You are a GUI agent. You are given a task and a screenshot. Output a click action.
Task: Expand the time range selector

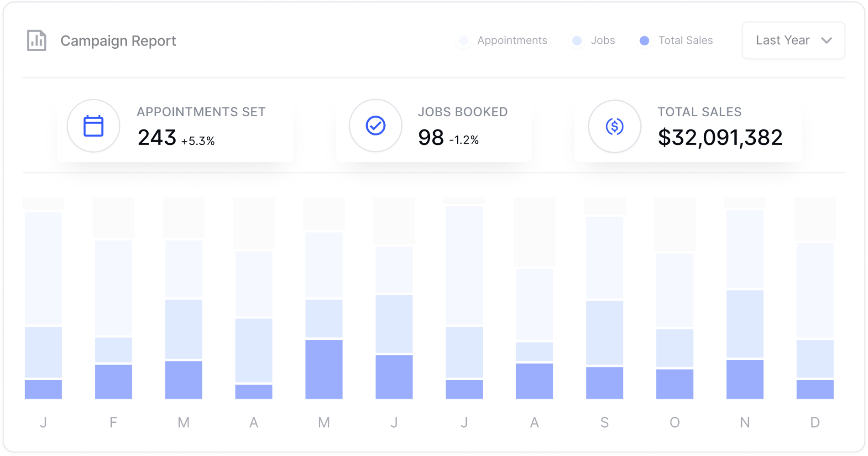(x=793, y=40)
